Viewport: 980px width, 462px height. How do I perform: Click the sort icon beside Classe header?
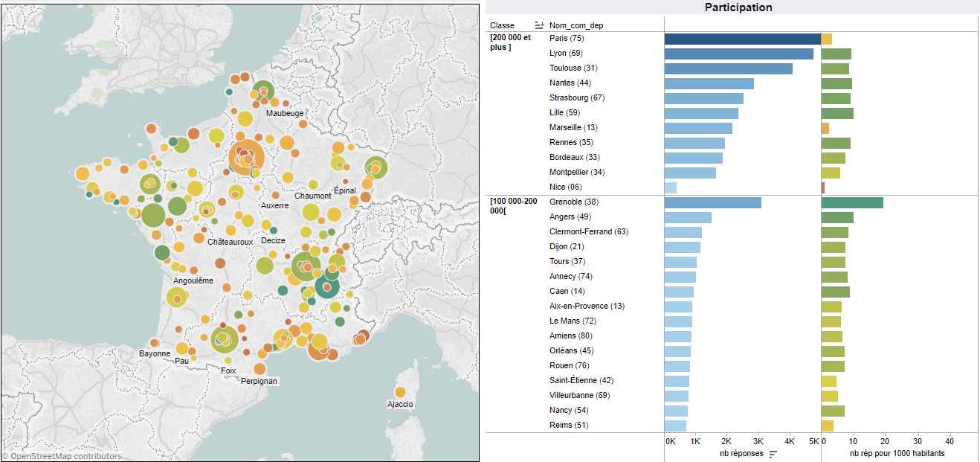[x=539, y=25]
